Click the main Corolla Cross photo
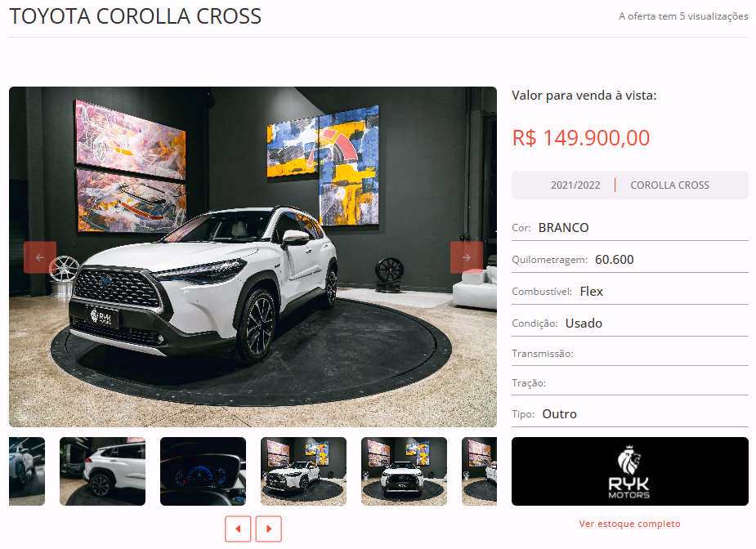This screenshot has width=756, height=549. 253,257
